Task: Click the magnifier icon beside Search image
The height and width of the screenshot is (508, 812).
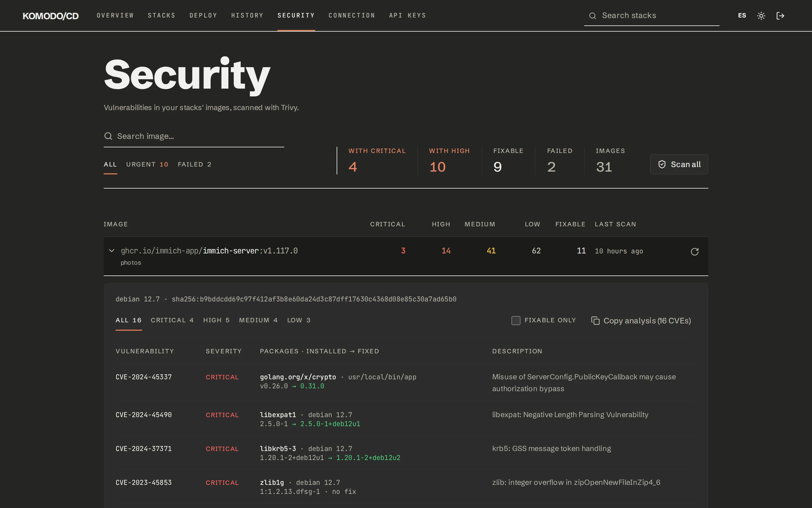Action: click(108, 136)
